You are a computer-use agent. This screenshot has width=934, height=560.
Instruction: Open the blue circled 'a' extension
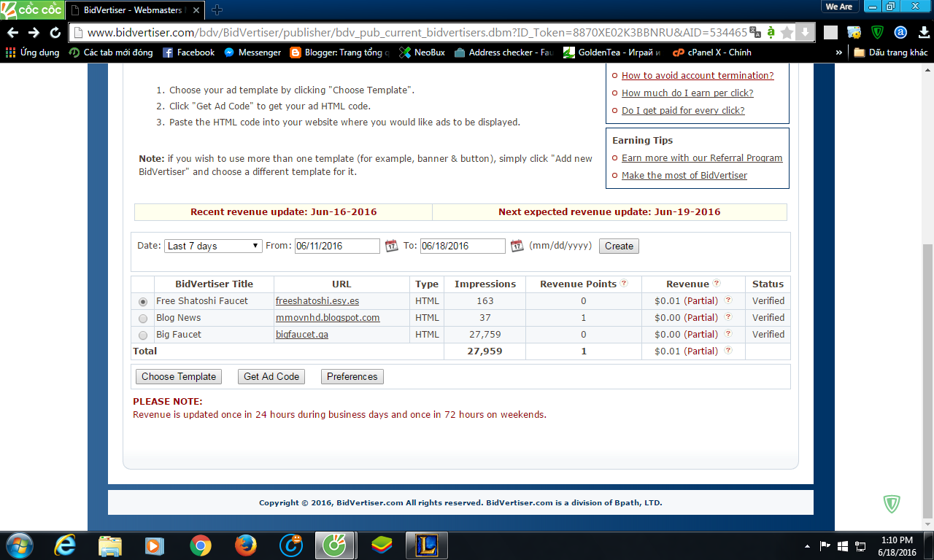(901, 33)
